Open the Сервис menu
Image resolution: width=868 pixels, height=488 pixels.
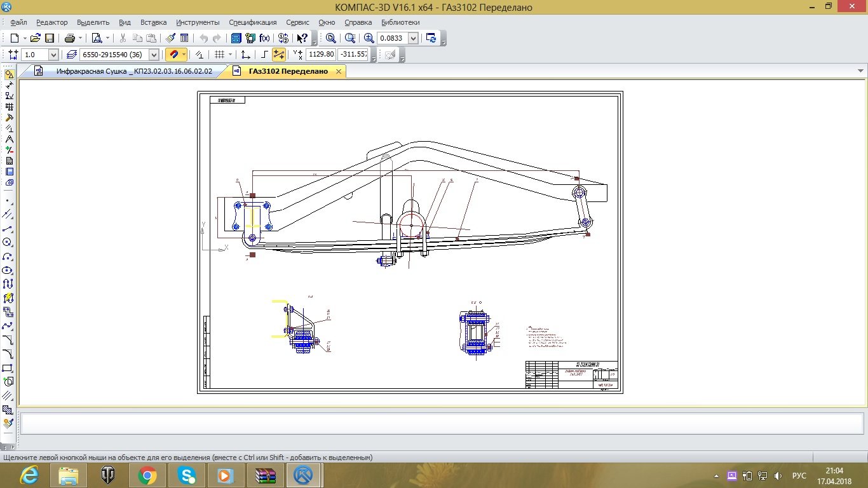(x=298, y=22)
